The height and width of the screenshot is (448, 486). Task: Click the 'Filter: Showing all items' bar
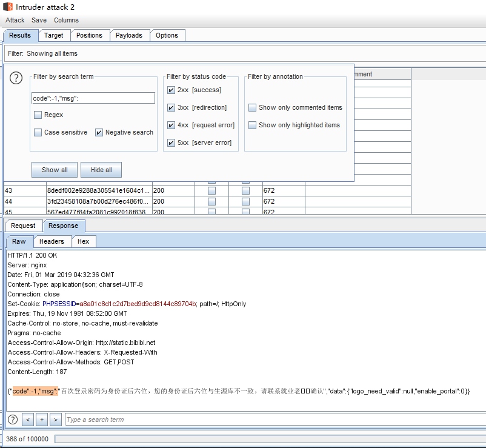click(x=245, y=53)
